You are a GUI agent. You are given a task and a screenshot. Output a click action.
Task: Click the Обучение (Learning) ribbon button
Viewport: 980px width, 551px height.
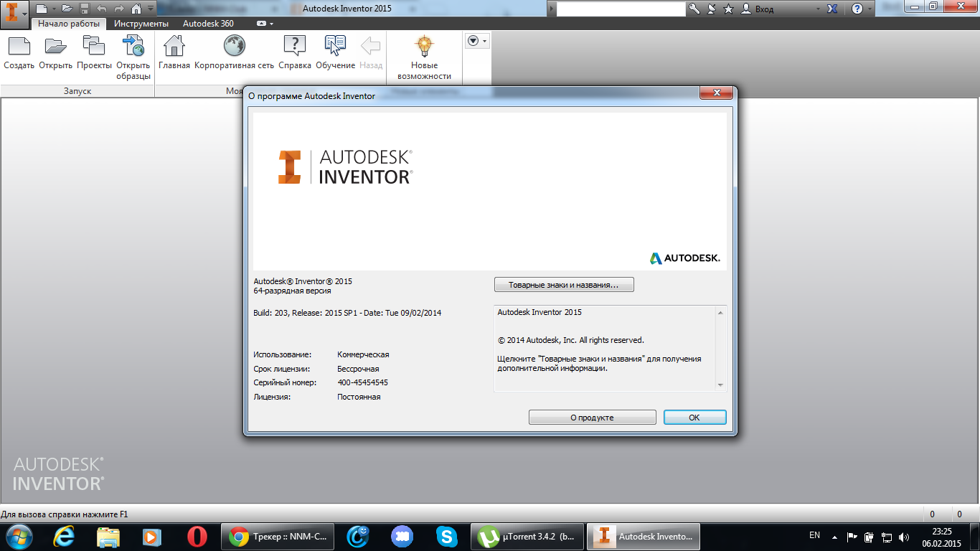(335, 52)
